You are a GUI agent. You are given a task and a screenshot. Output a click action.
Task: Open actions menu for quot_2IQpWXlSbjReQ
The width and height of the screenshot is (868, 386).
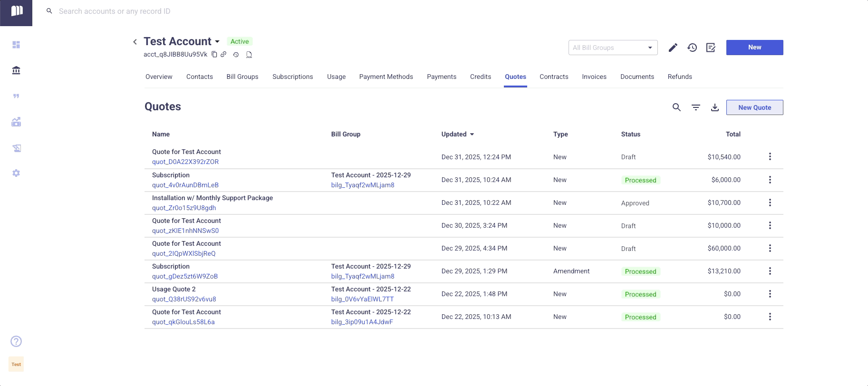click(770, 248)
